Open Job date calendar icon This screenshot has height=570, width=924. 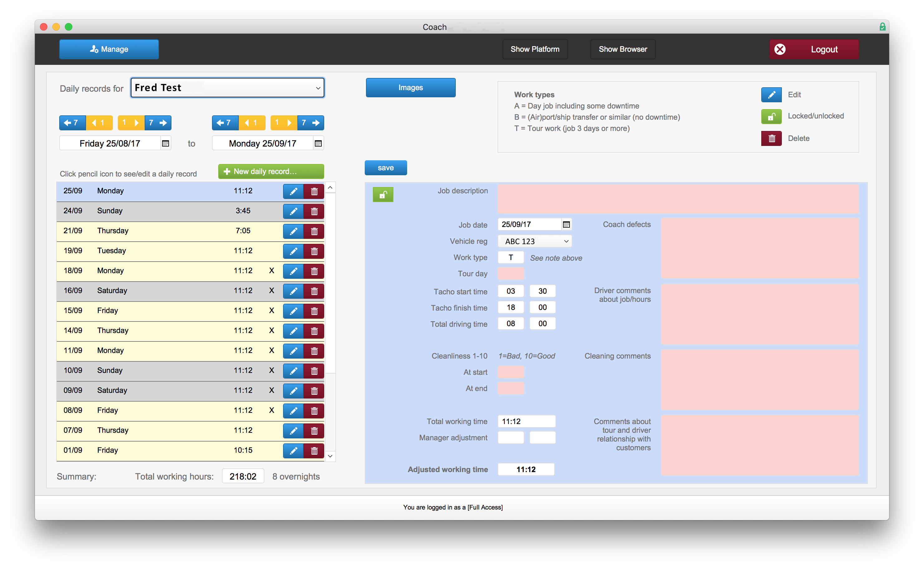pos(566,225)
